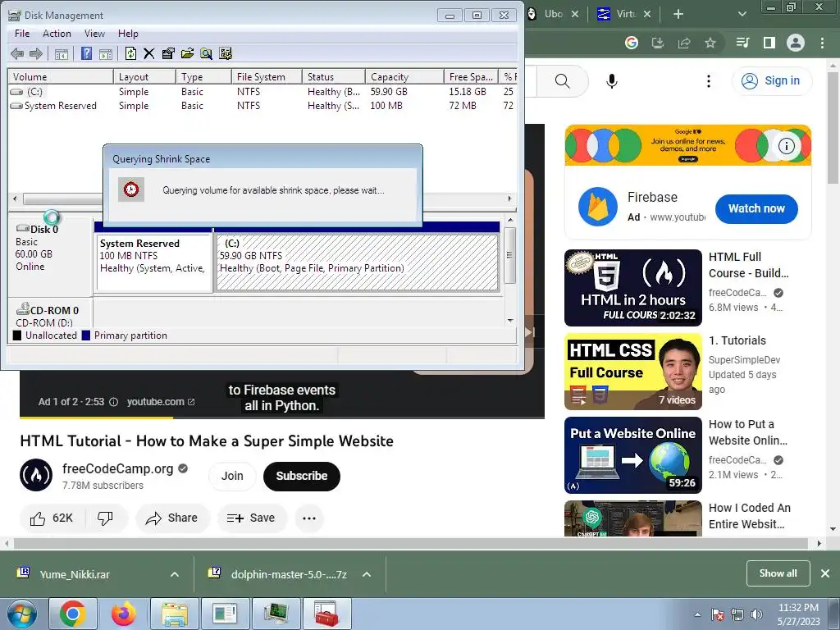Image resolution: width=840 pixels, height=630 pixels.
Task: Sort volumes by the Volume column header
Action: (61, 76)
